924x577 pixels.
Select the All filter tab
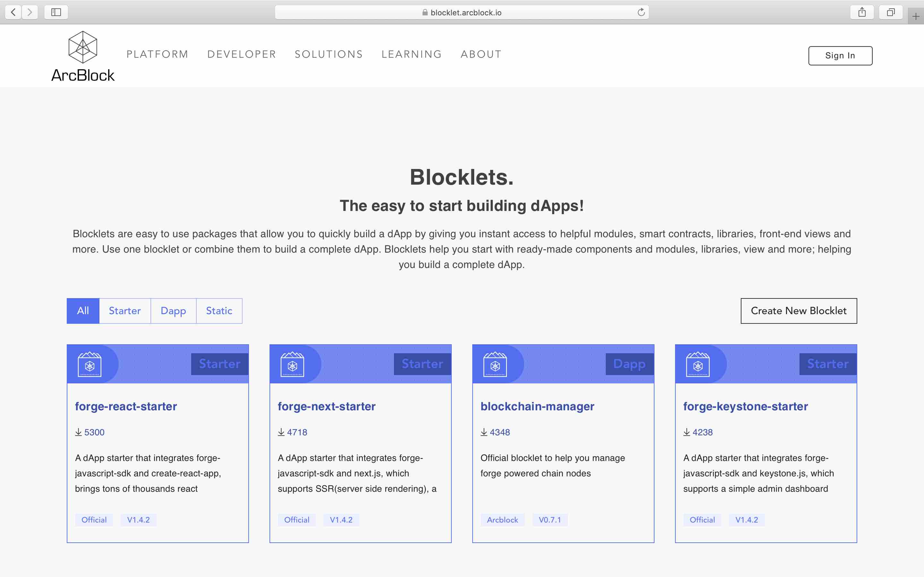coord(83,311)
